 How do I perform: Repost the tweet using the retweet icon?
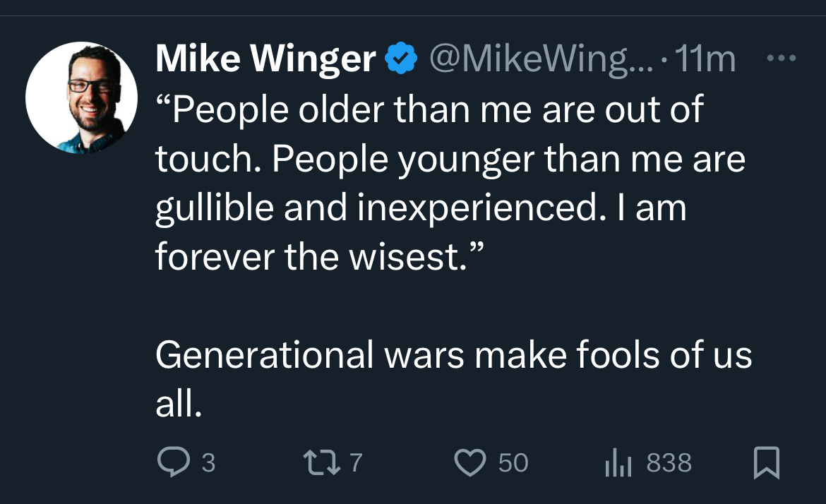click(321, 463)
